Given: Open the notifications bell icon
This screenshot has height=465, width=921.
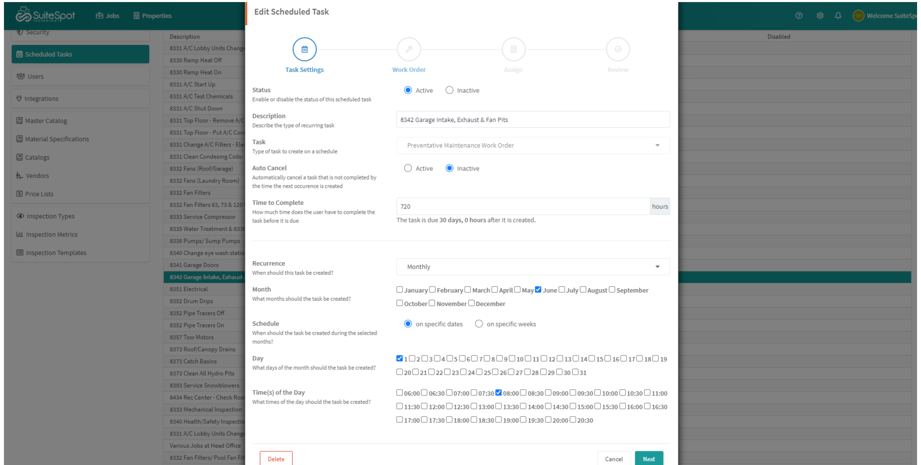Looking at the screenshot, I should click(x=838, y=16).
